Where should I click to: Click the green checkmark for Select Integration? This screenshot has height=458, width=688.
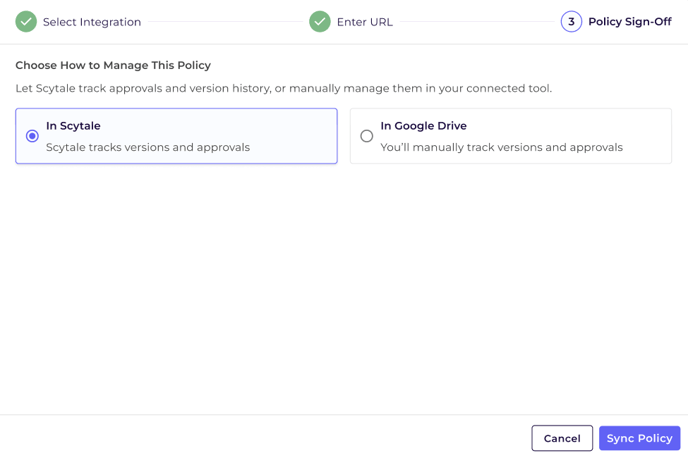click(x=26, y=21)
